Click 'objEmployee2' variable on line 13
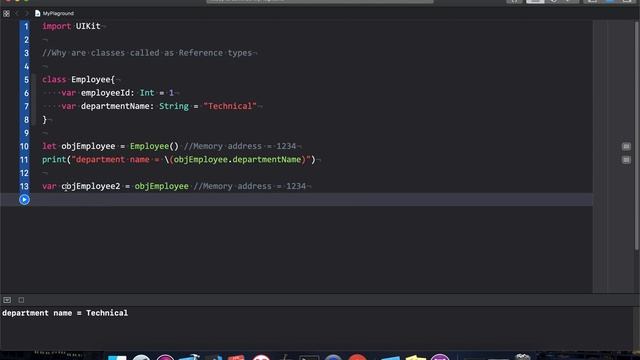 (91, 186)
